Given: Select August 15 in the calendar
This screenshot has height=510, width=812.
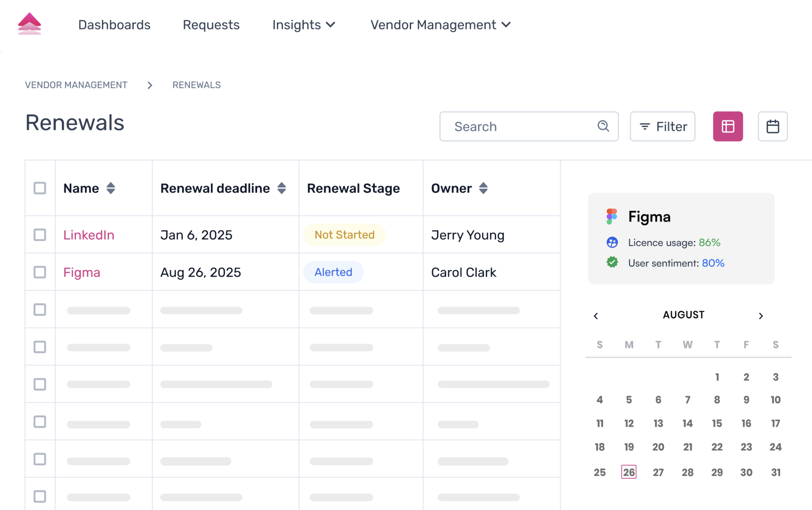Looking at the screenshot, I should click(717, 423).
